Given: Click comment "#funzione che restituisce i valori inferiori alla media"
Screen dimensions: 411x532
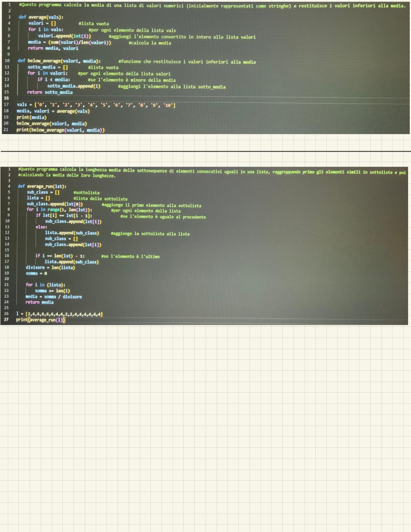Looking at the screenshot, I should 187,62.
